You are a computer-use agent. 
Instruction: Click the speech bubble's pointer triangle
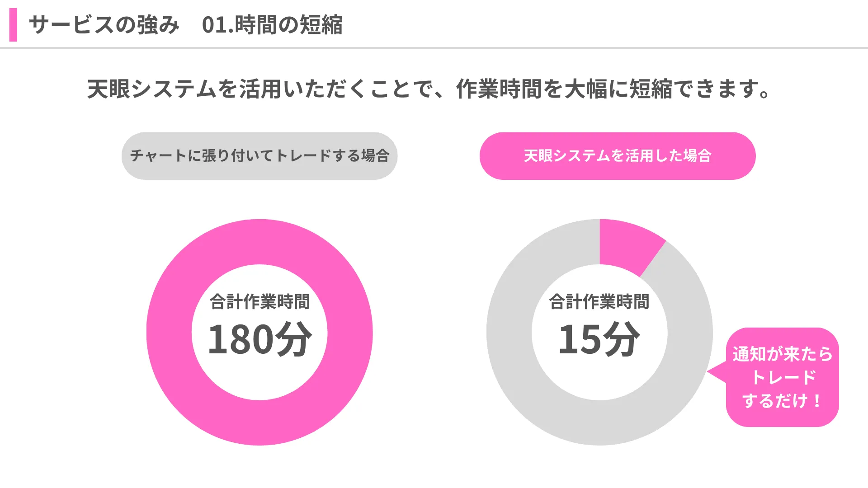coord(717,372)
